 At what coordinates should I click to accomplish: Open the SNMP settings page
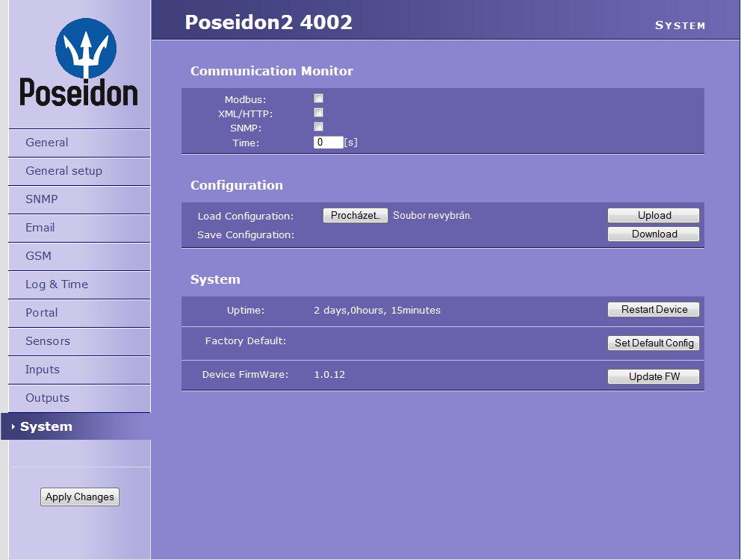(x=79, y=199)
